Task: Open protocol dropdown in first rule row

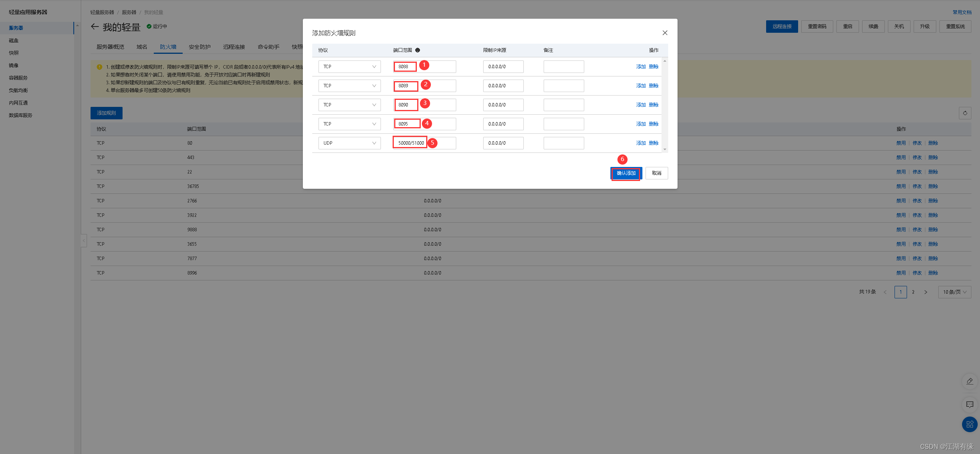Action: coord(349,67)
